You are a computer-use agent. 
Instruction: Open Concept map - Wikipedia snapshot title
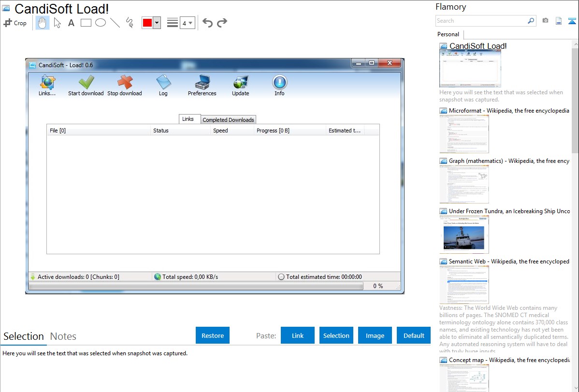(509, 360)
